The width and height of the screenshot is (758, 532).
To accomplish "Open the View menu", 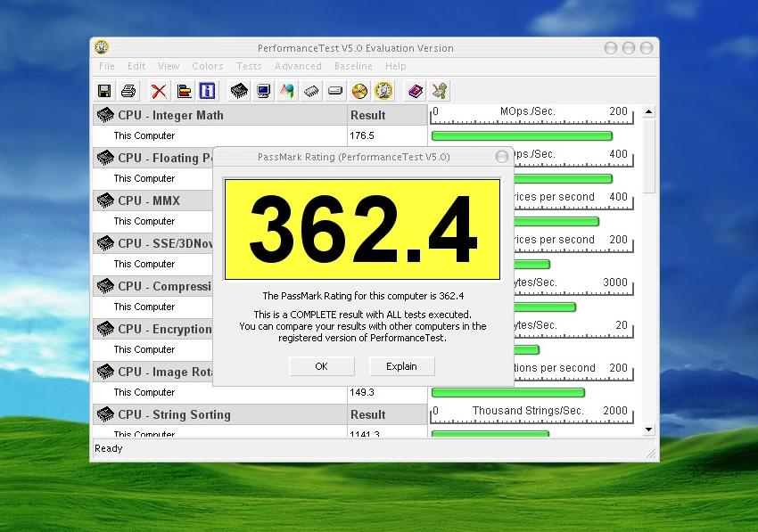I will click(169, 66).
